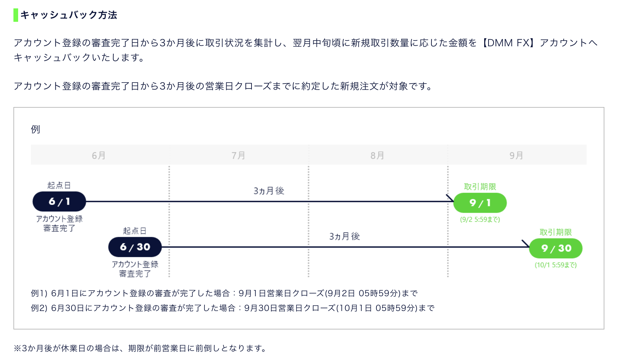Click the green 9/1 deadline badge

480,203
